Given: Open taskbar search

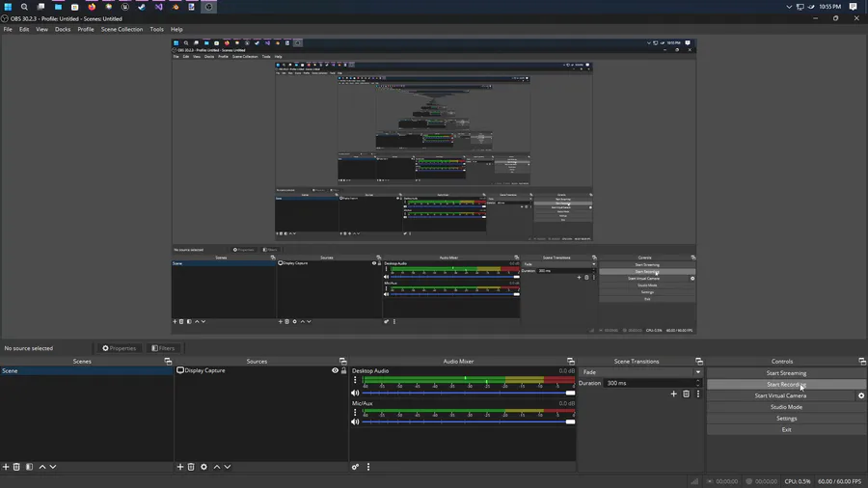Looking at the screenshot, I should (x=24, y=7).
